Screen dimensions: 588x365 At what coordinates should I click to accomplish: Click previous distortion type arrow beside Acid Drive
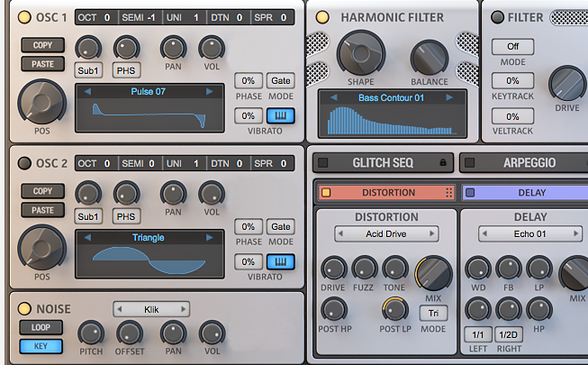[x=340, y=233]
